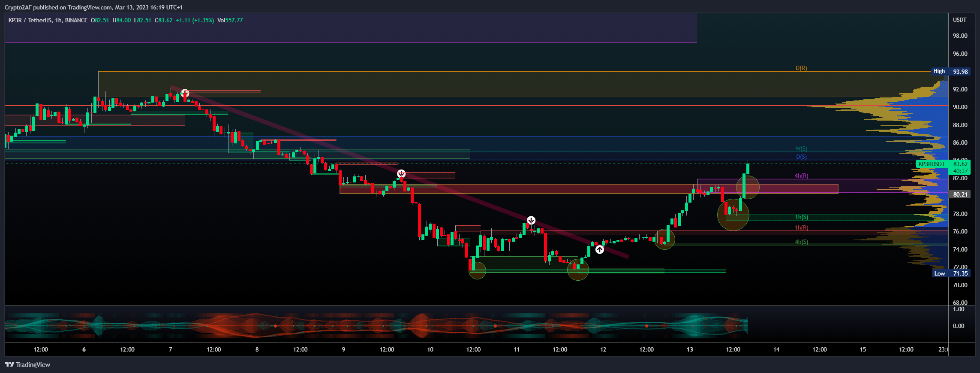The image size is (980, 373).
Task: Click the Vol 557.77 value
Action: pos(230,20)
